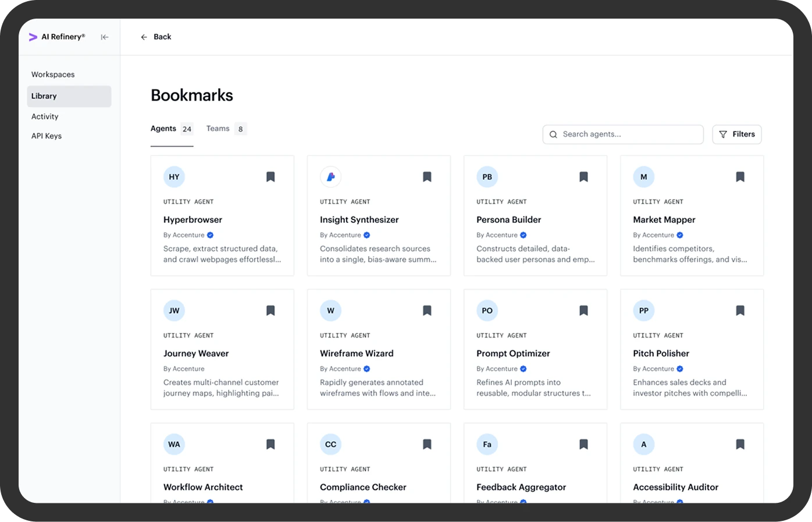Collapse the sidebar with the arrow icon
The image size is (812, 522).
(105, 37)
